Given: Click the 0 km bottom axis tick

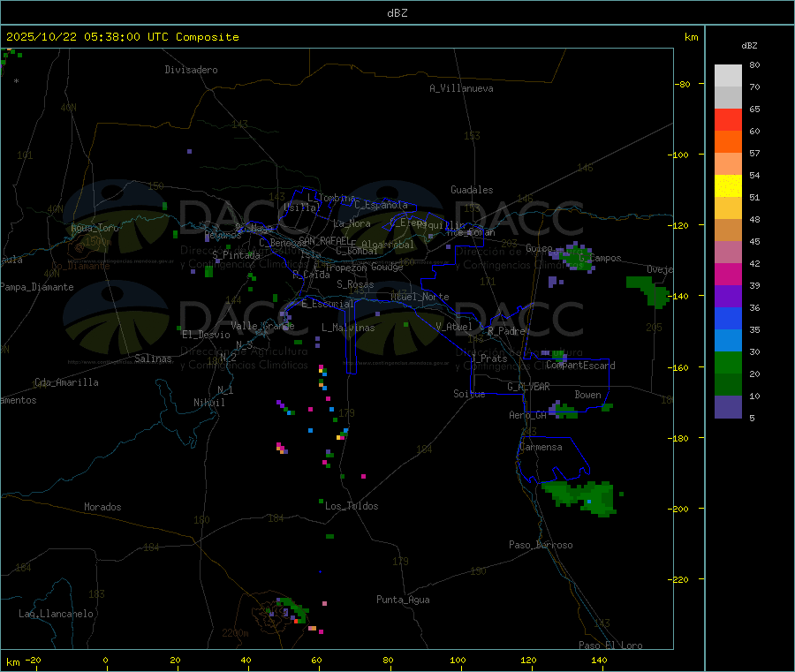Looking at the screenshot, I should coord(105,660).
